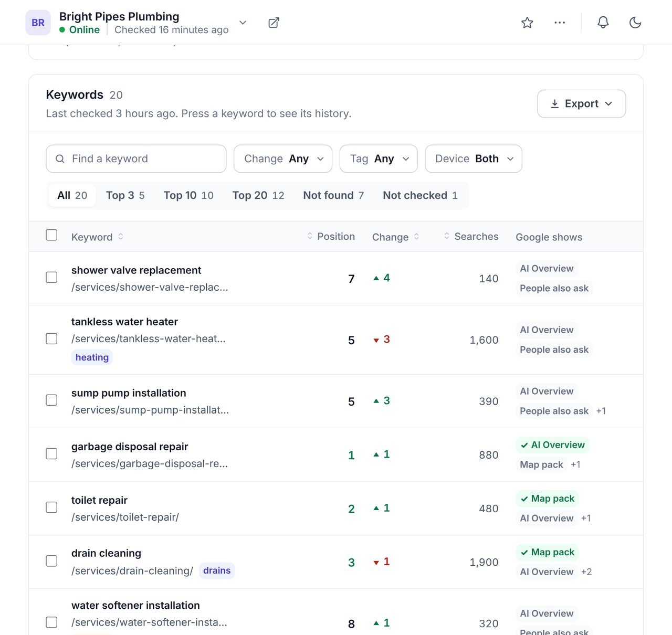Switch to the Top 20 tab
The image size is (672, 635).
(258, 195)
